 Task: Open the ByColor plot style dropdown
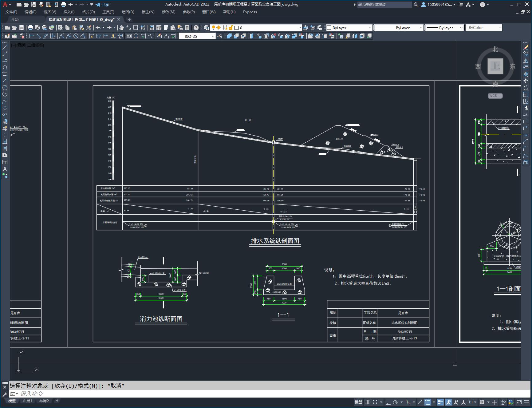(484, 28)
